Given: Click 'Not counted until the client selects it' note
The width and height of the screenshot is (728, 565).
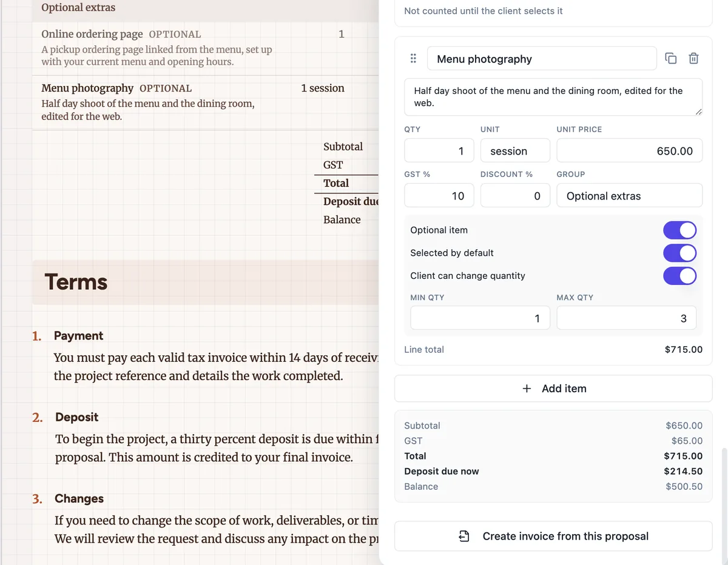Looking at the screenshot, I should click(484, 11).
